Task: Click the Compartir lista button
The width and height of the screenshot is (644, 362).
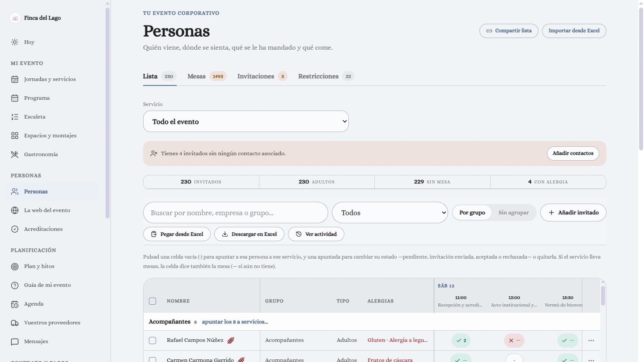Action: click(509, 31)
